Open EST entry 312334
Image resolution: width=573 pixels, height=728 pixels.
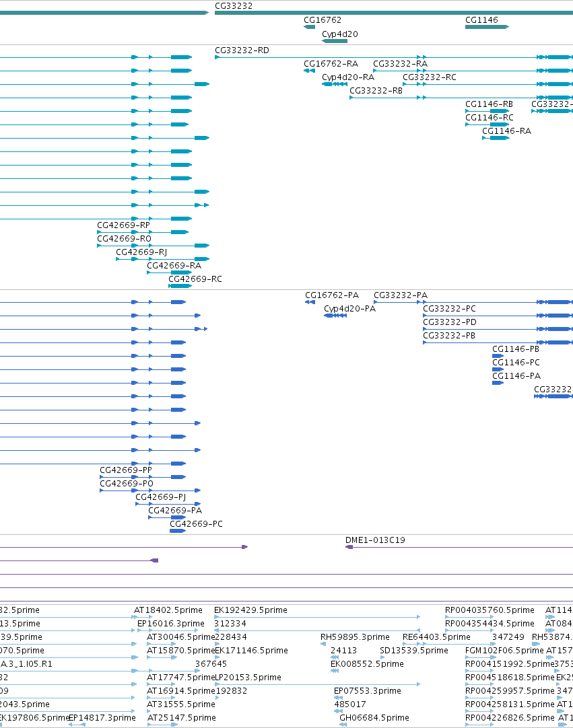pyautogui.click(x=230, y=624)
